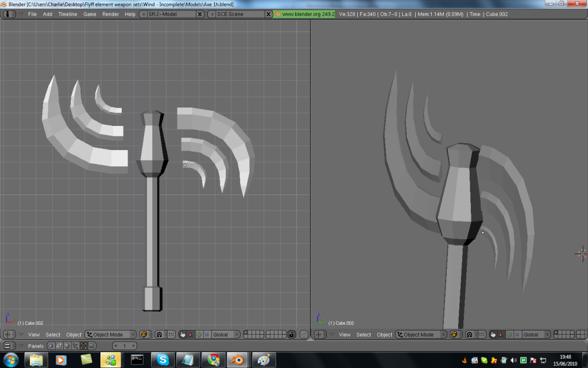Open the Render menu in top bar
The height and width of the screenshot is (368, 588).
point(110,14)
